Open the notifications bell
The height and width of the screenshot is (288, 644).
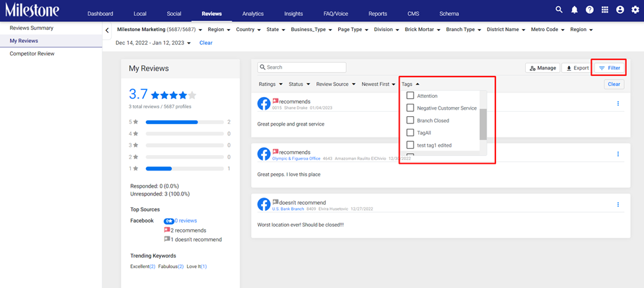tap(575, 10)
